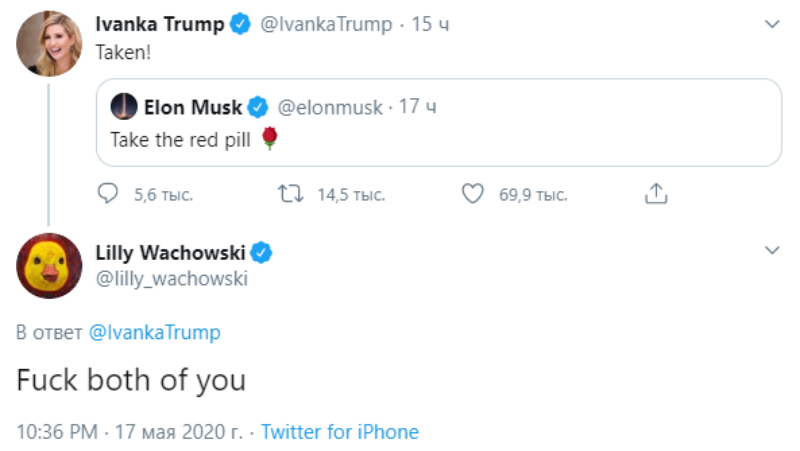Expand the chevron menu on Lilly's tweet
800x451 pixels.
pyautogui.click(x=771, y=250)
